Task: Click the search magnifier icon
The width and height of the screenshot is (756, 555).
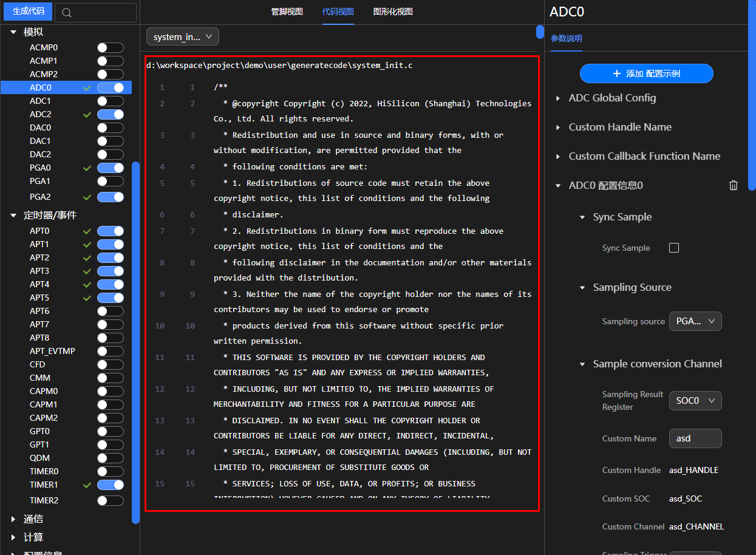Action: pos(67,13)
